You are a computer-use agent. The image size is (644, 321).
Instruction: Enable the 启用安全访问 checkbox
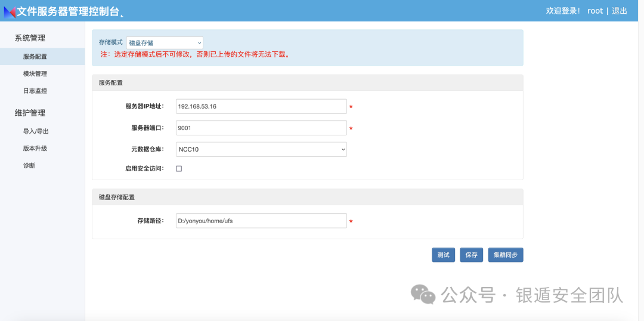pyautogui.click(x=179, y=169)
